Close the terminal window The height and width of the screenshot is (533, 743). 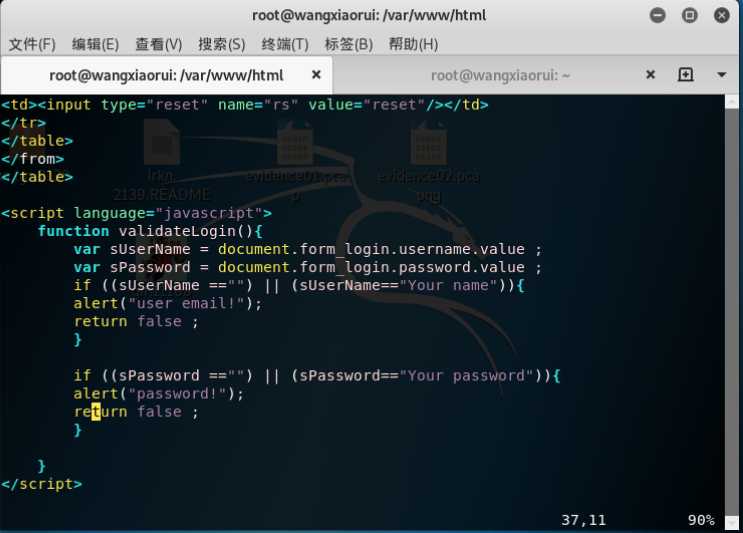pyautogui.click(x=722, y=16)
